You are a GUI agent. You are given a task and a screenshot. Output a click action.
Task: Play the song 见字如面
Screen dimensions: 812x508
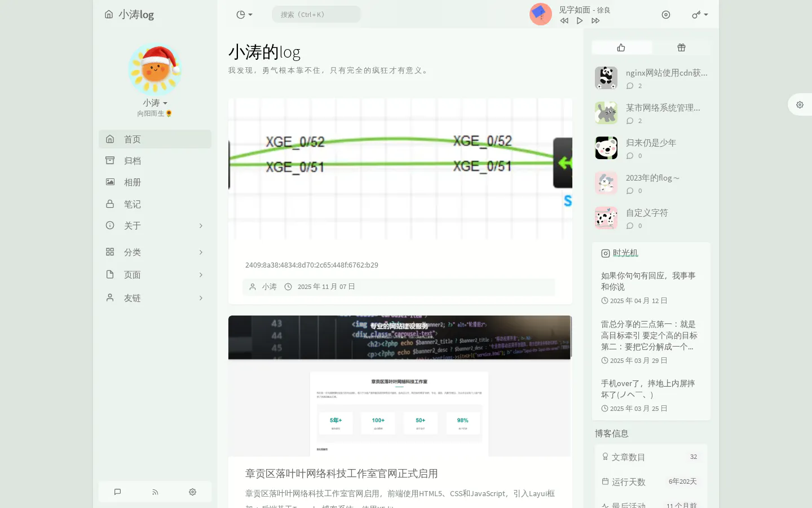click(x=580, y=21)
